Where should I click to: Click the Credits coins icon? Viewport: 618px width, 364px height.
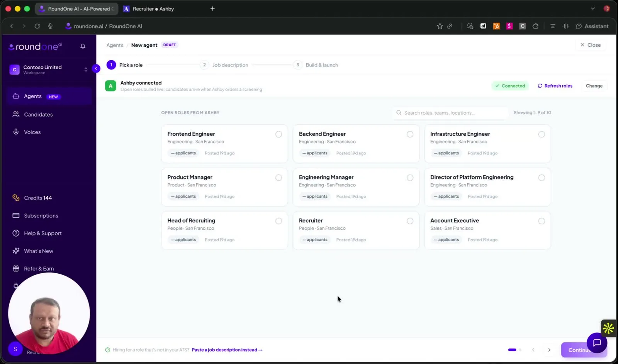16,198
